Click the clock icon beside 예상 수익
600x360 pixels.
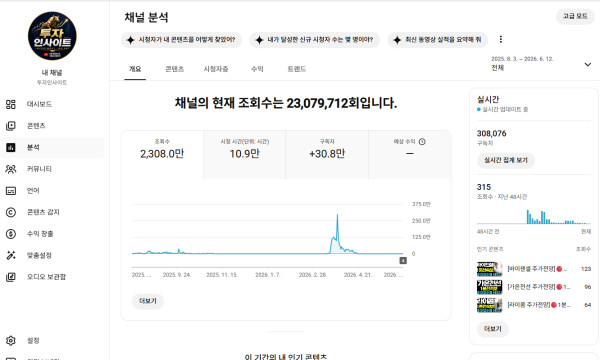[x=422, y=142]
